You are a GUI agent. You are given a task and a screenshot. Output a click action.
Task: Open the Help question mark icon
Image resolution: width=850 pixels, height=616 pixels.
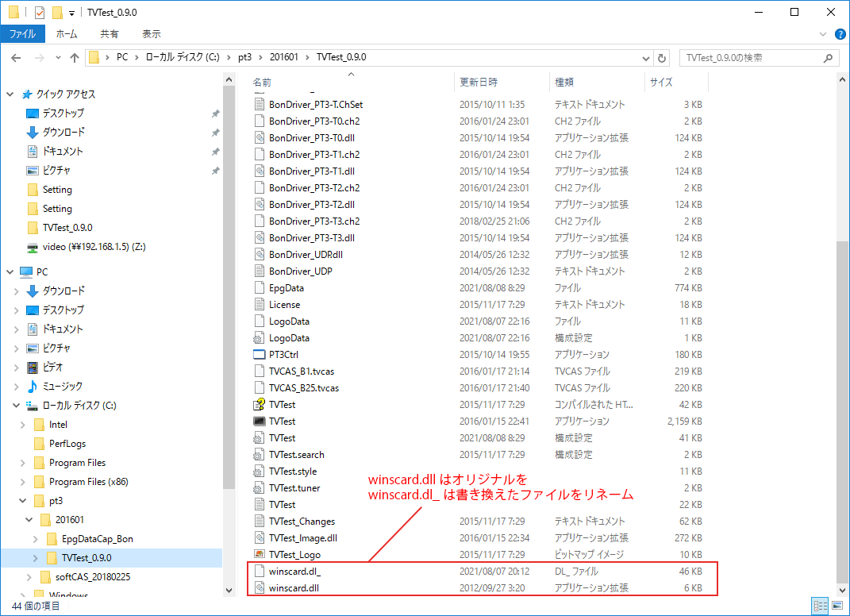tap(840, 34)
